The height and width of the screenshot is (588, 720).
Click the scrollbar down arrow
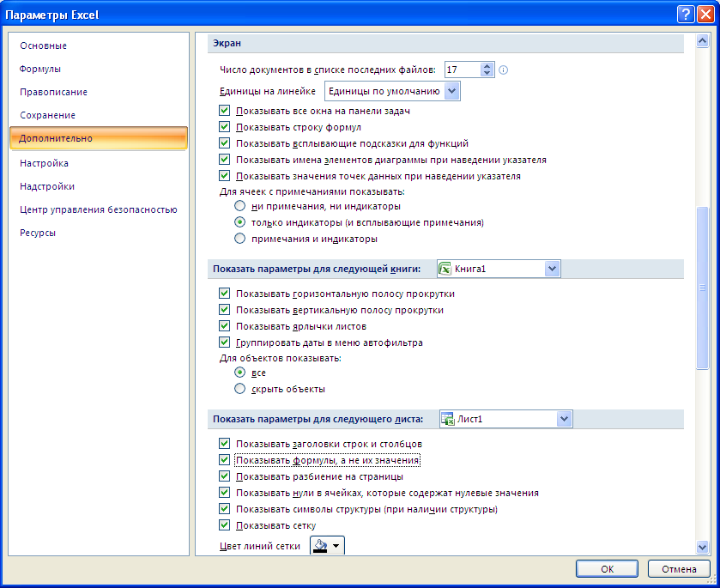coord(702,547)
